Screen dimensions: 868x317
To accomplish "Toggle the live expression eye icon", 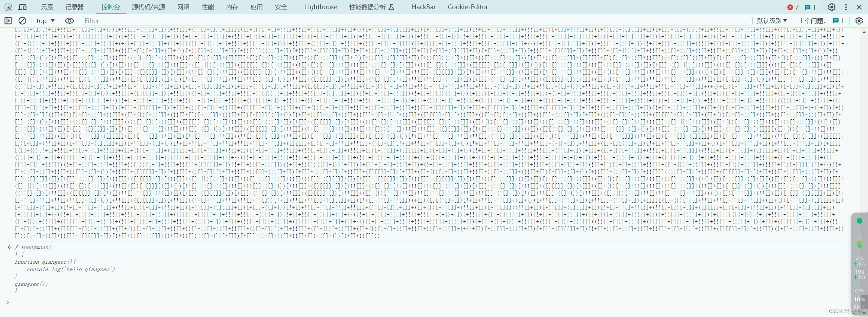I will point(70,21).
